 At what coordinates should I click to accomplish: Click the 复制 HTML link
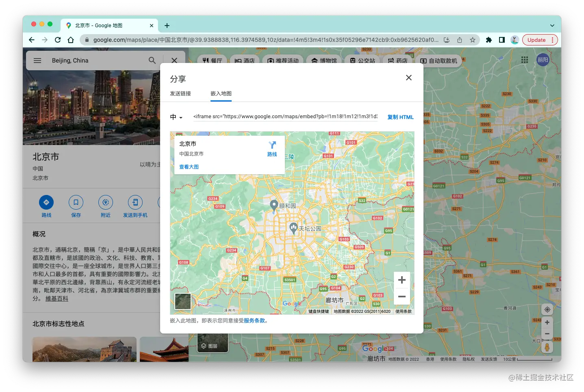pos(400,117)
